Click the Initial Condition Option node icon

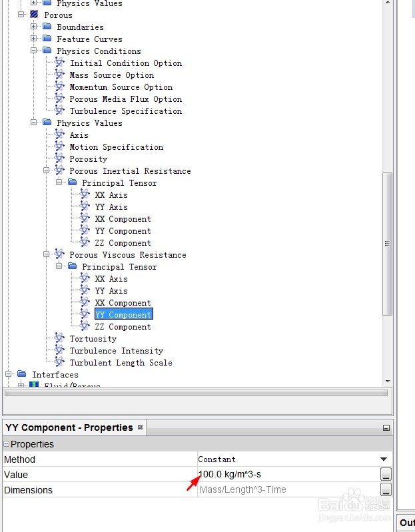point(59,63)
